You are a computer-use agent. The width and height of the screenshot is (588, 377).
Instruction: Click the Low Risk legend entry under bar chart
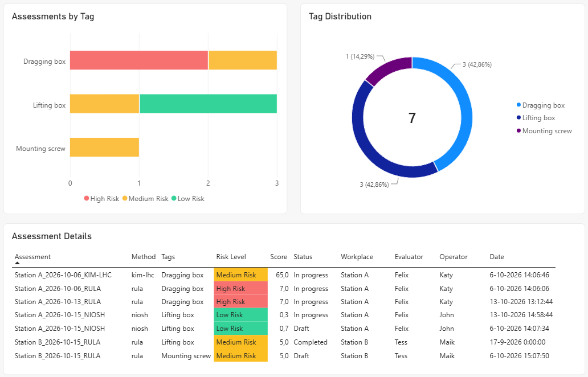(x=188, y=199)
